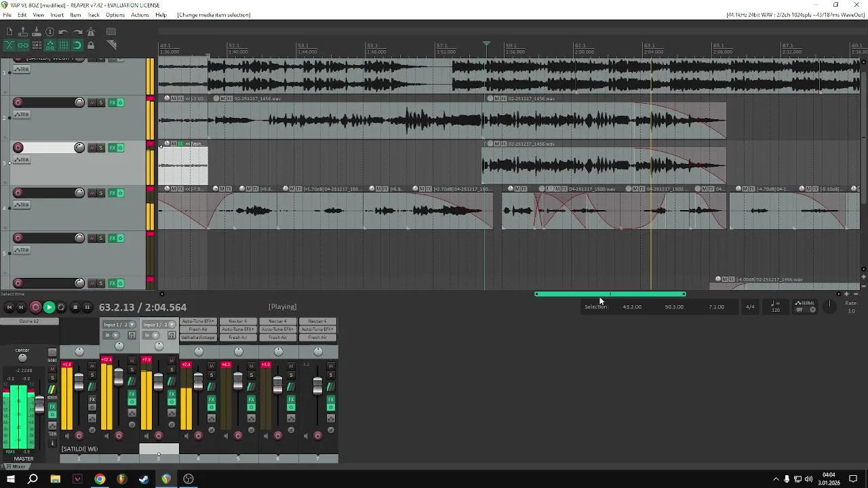Click the 4/4 time signature field
Image resolution: width=868 pixels, height=488 pixels.
click(x=750, y=307)
